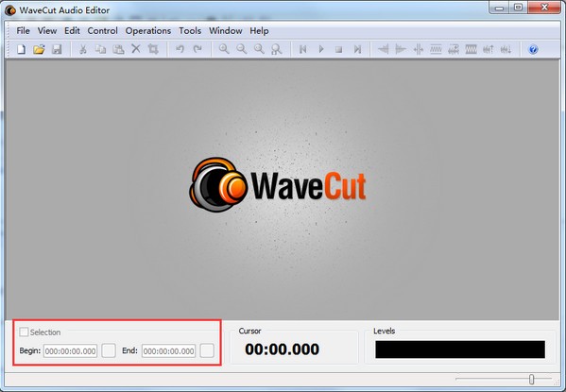566x392 pixels.
Task: Click the first magnifier Zoom In icon
Action: 224,49
